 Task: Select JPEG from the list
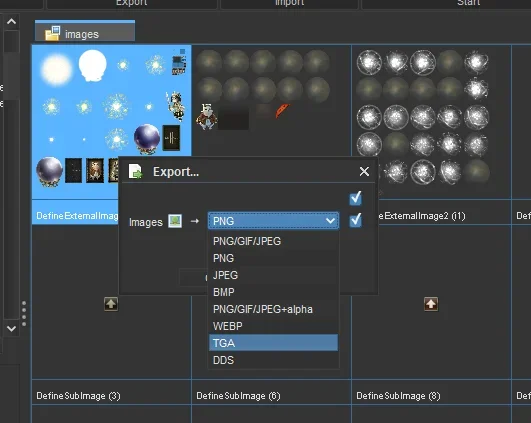[273, 275]
